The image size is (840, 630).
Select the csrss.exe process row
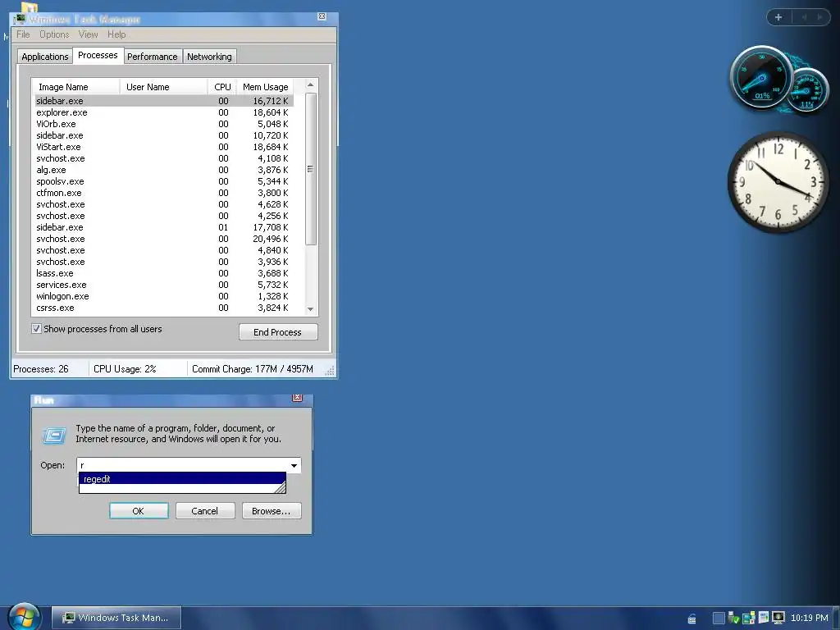click(x=164, y=308)
